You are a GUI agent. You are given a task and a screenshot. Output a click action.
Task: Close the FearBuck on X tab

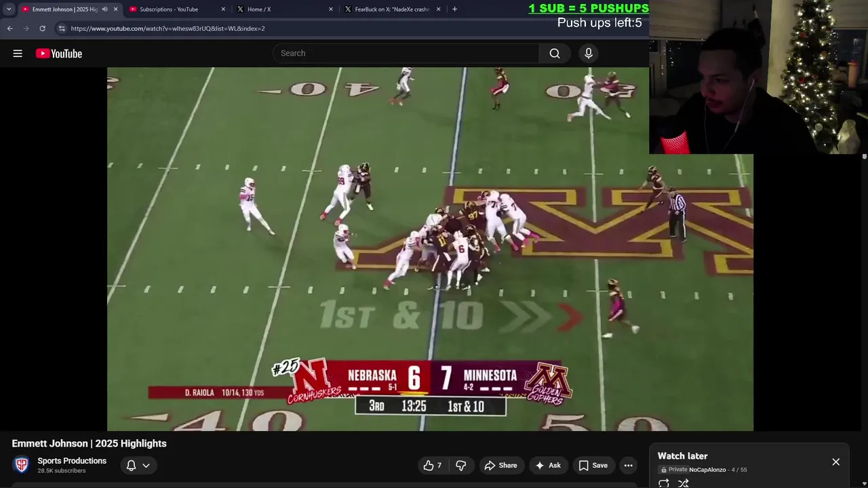pyautogui.click(x=438, y=9)
